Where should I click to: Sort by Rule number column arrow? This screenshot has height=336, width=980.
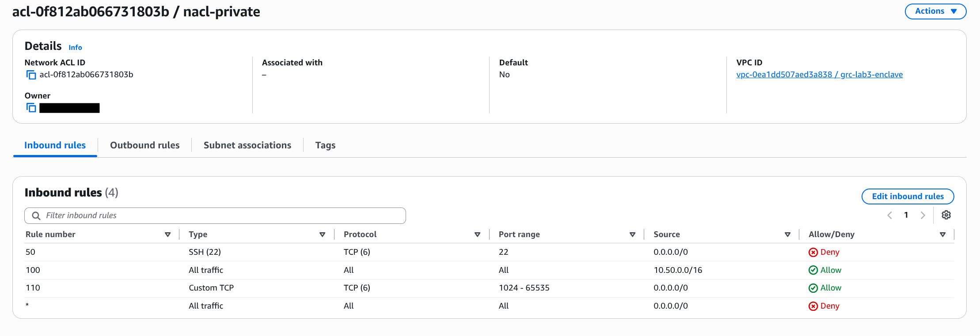tap(167, 234)
